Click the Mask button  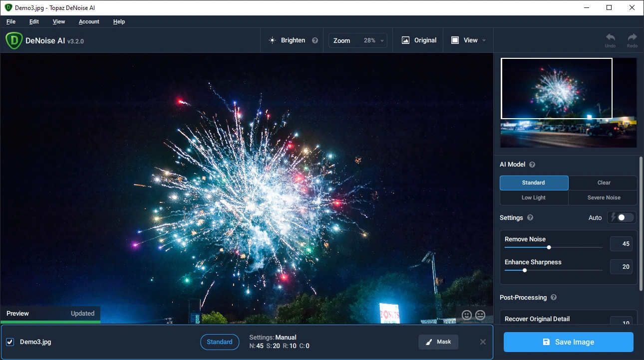pyautogui.click(x=438, y=342)
